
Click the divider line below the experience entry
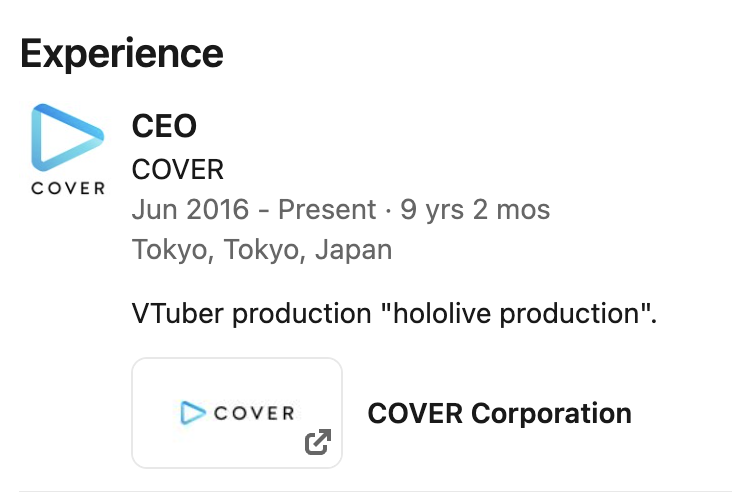pos(366,491)
